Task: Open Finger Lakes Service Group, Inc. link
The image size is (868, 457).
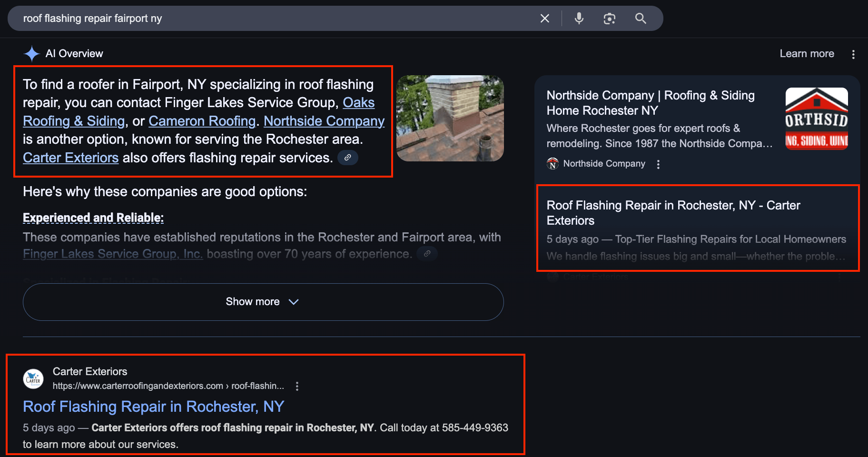Action: point(113,254)
